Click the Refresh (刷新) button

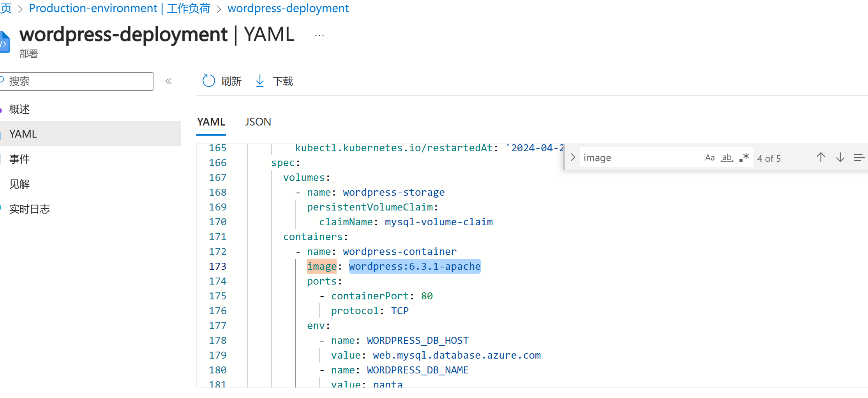point(222,81)
